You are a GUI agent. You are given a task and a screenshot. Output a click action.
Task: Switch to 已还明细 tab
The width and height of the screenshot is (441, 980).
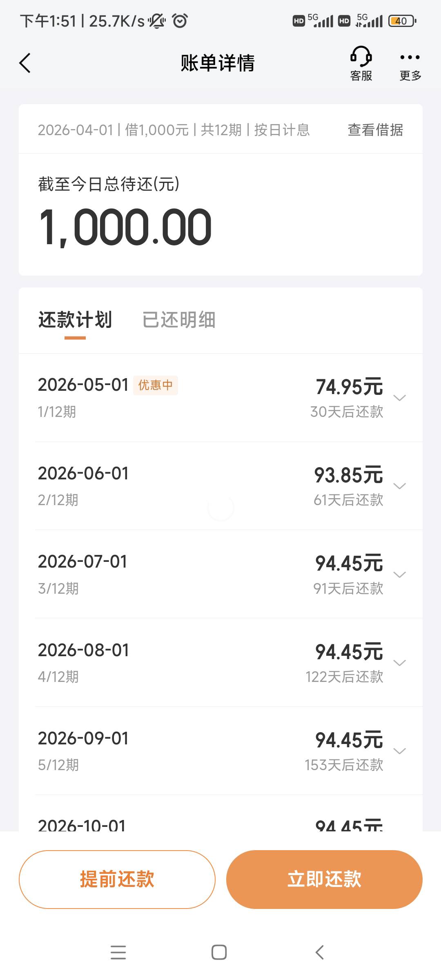[179, 320]
